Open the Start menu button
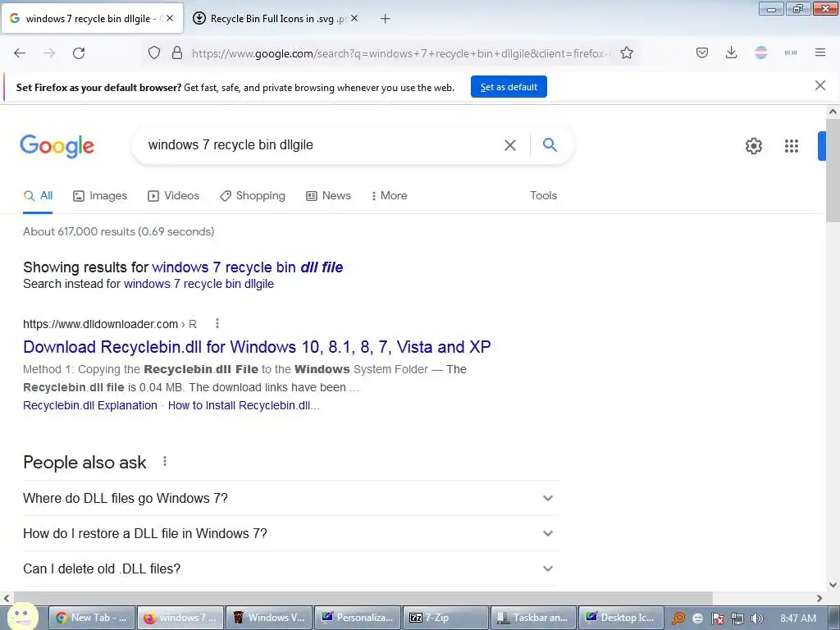 [22, 617]
